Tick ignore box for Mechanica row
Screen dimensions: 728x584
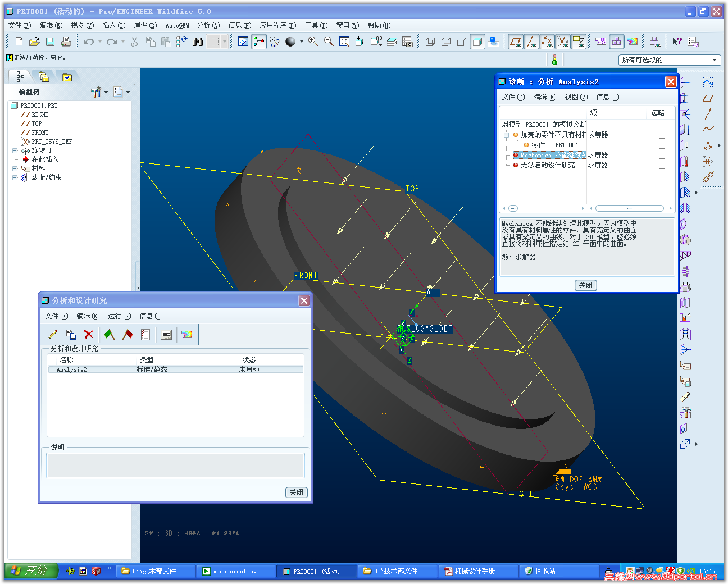(x=662, y=156)
